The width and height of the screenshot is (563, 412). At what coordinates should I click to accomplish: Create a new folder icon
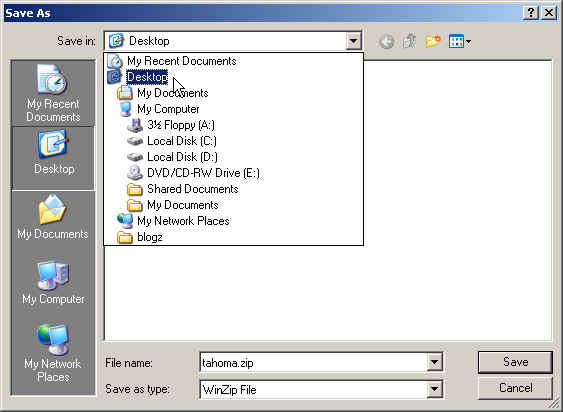pyautogui.click(x=433, y=41)
